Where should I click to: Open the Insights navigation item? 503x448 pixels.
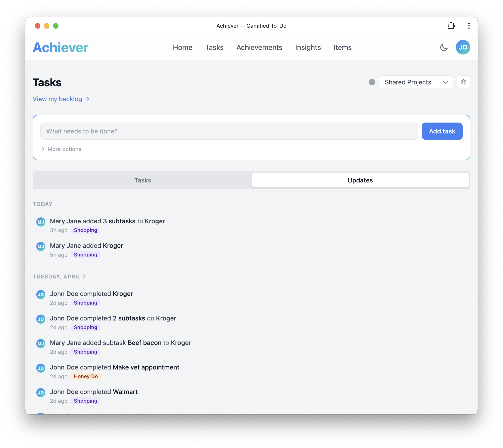pos(308,47)
